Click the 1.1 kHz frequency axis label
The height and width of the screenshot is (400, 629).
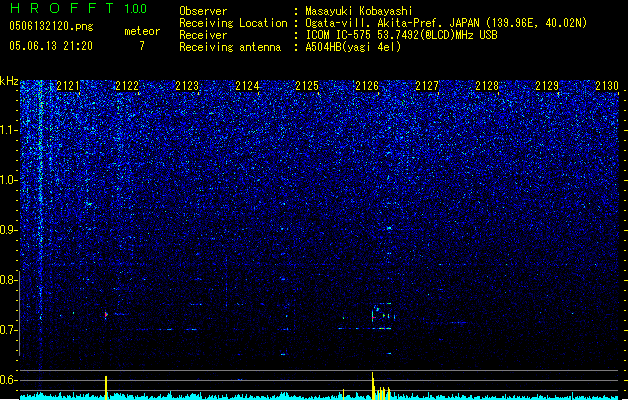pos(8,130)
